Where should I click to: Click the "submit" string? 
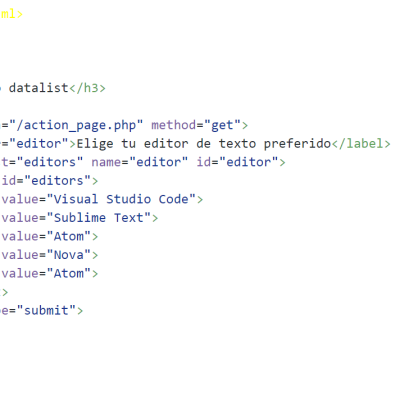coord(46,311)
